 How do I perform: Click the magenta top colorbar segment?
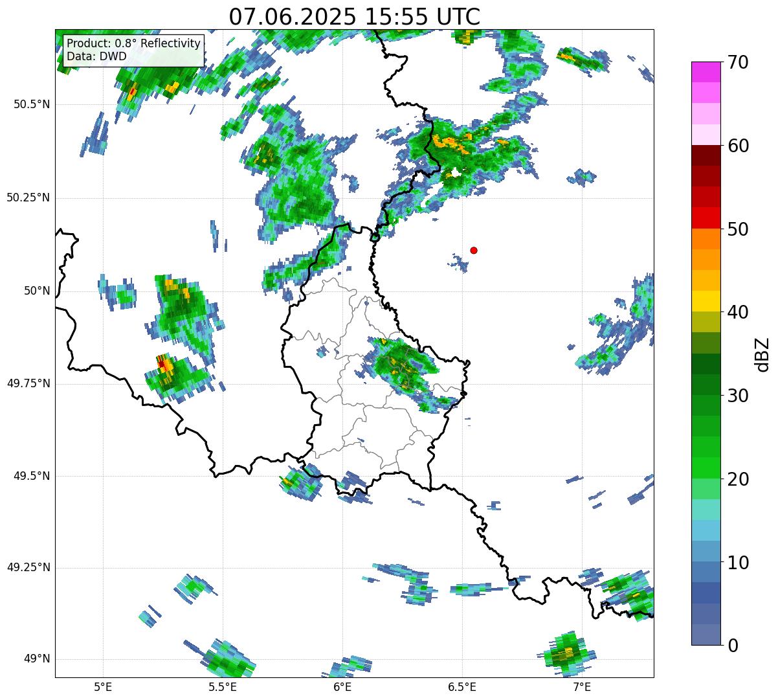tap(706, 72)
